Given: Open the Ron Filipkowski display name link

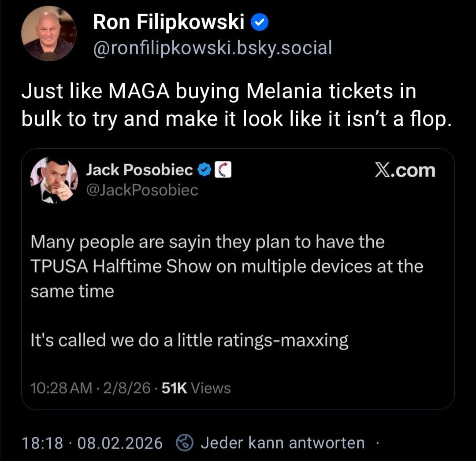Looking at the screenshot, I should pyautogui.click(x=168, y=22).
